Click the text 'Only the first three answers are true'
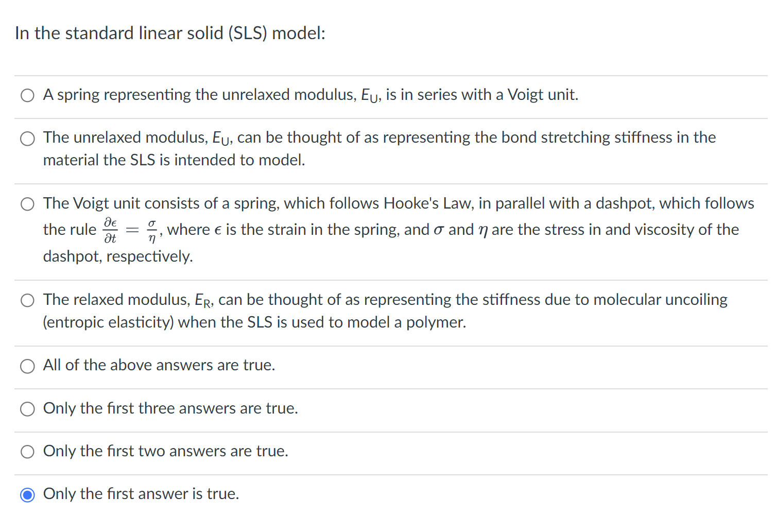This screenshot has height=532, width=776. coord(170,408)
